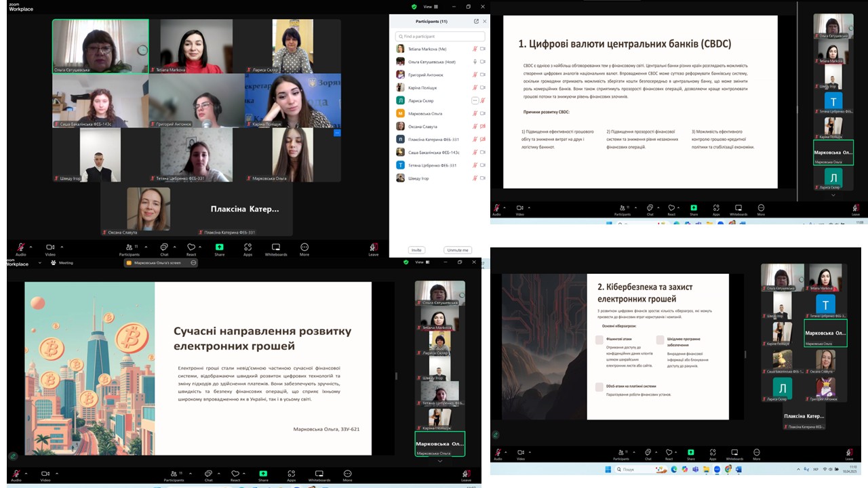The width and height of the screenshot is (868, 488).
Task: Toggle Ольга Євтушевська's microphone in participants list
Action: click(x=475, y=62)
